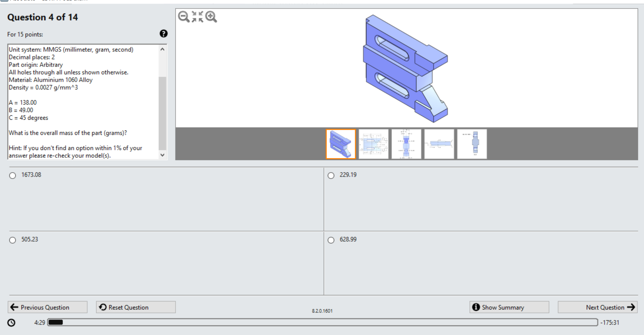Click the 'Part origin: Arbitrary' line
Viewport: 644px width, 335px height.
[36, 65]
